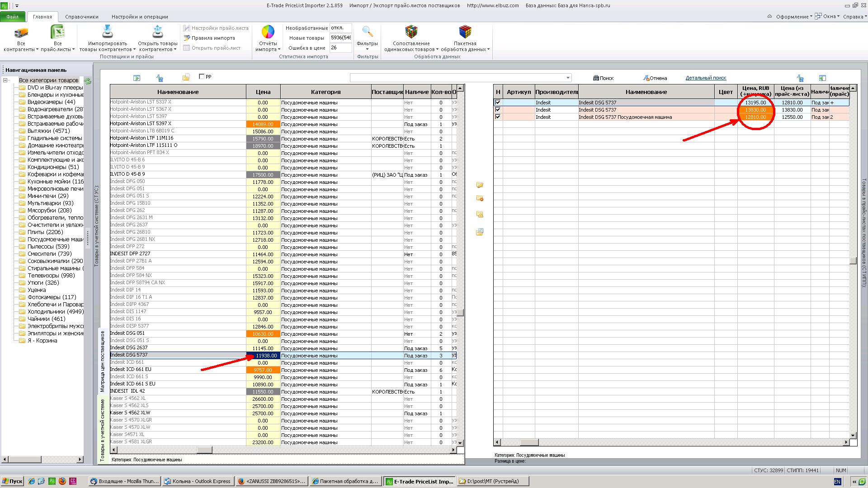Image resolution: width=868 pixels, height=488 pixels.
Task: Switch to the Главная ribbon tab
Action: [42, 17]
